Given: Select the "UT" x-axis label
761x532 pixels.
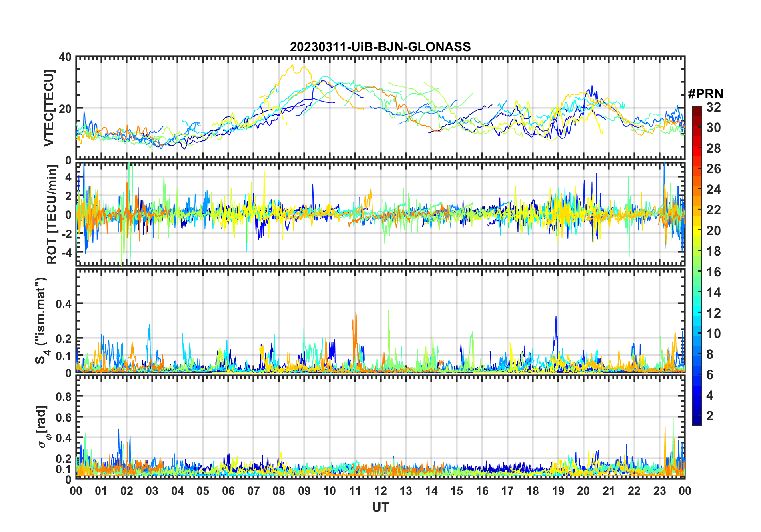Looking at the screenshot, I should 380,507.
